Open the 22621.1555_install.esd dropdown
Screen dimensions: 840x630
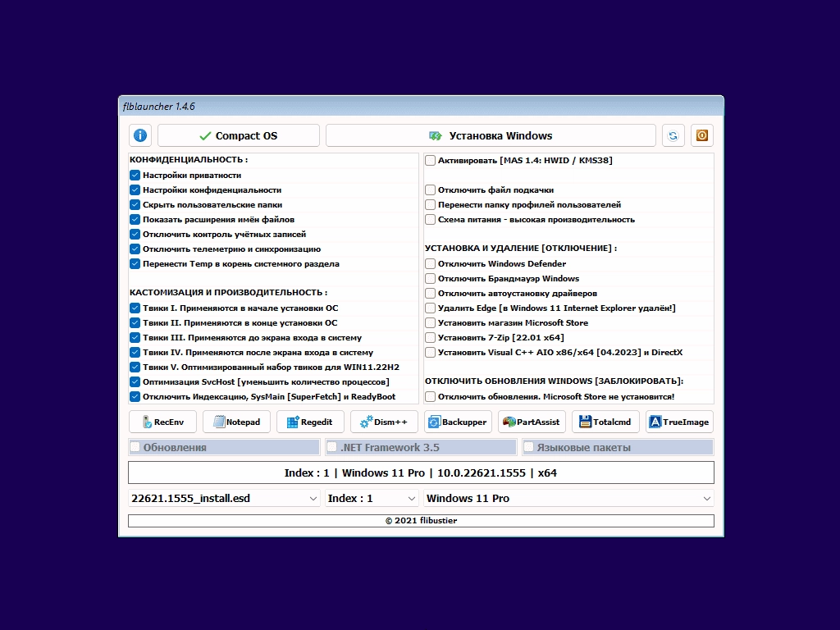pyautogui.click(x=224, y=499)
